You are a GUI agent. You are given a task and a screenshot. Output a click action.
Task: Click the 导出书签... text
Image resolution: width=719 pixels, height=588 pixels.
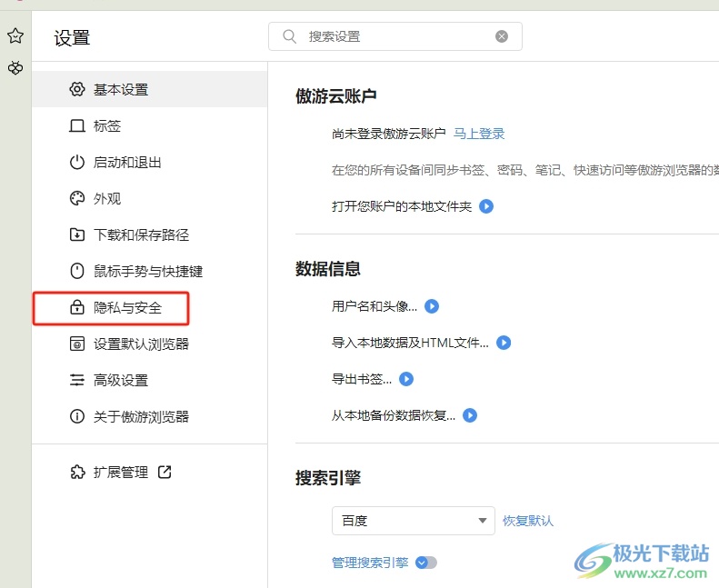coord(362,379)
